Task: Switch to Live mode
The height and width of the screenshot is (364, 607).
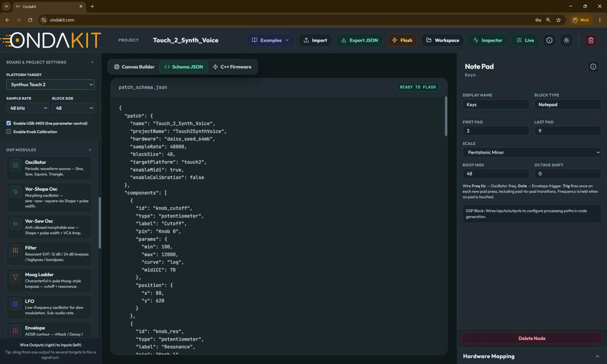Action: click(525, 40)
